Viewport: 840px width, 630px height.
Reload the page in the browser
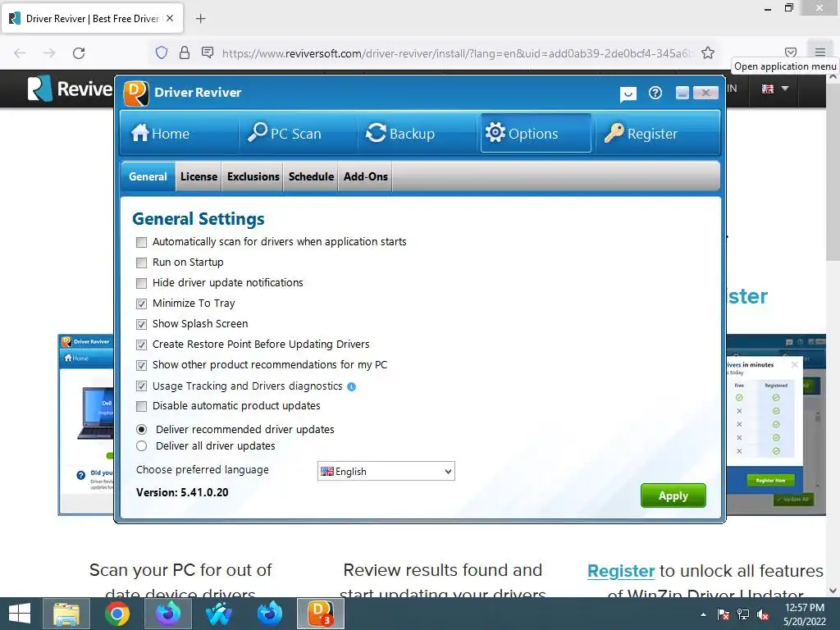pyautogui.click(x=79, y=53)
